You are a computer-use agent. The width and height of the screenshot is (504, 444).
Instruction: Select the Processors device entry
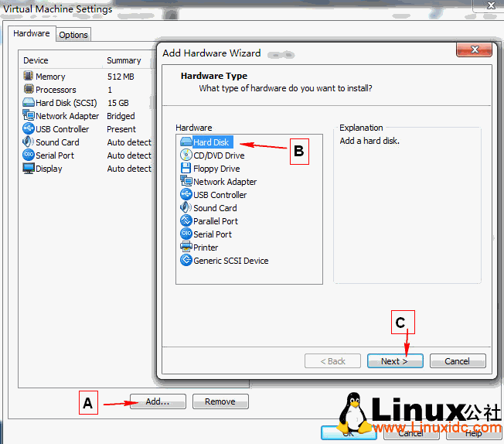tap(56, 90)
